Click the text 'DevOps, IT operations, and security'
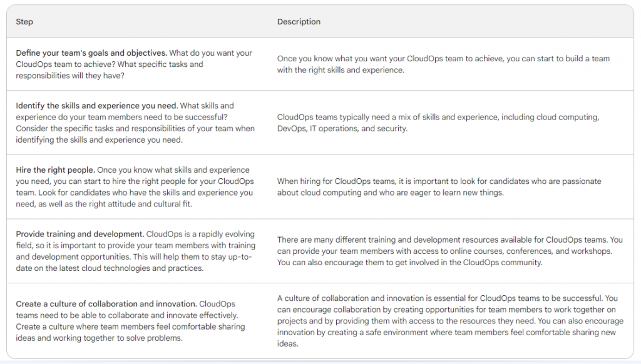 pyautogui.click(x=342, y=128)
